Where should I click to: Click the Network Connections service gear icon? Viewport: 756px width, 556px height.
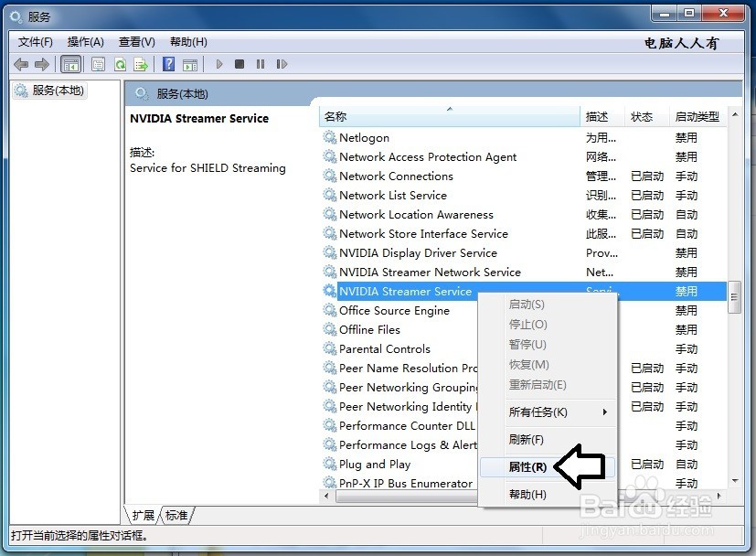click(330, 176)
